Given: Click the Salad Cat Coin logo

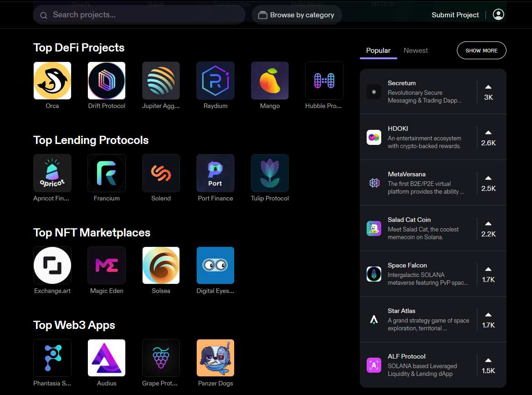Looking at the screenshot, I should [374, 228].
